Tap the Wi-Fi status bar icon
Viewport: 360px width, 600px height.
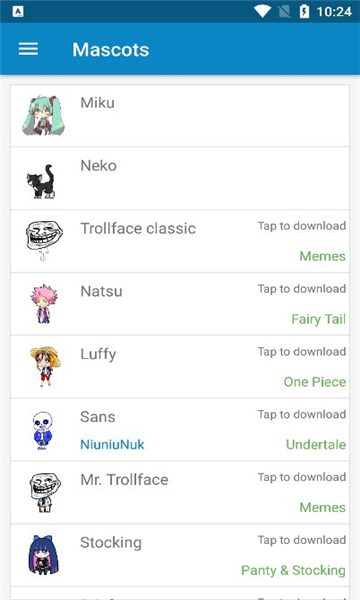[x=262, y=11]
